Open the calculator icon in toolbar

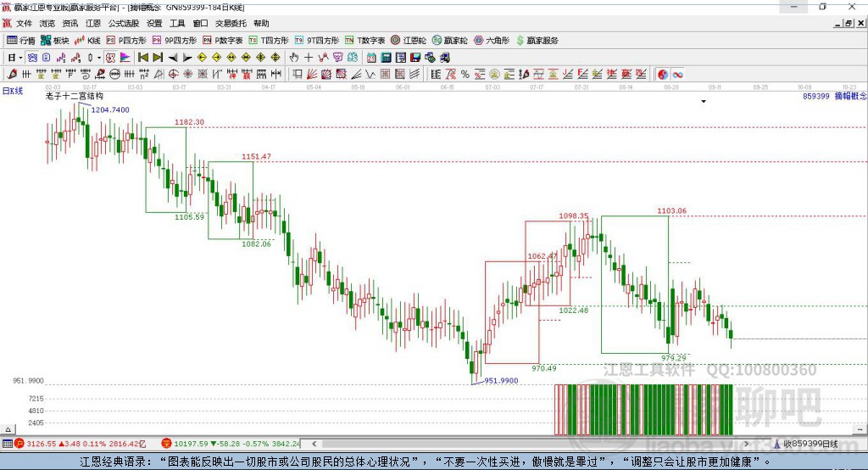pyautogui.click(x=386, y=58)
